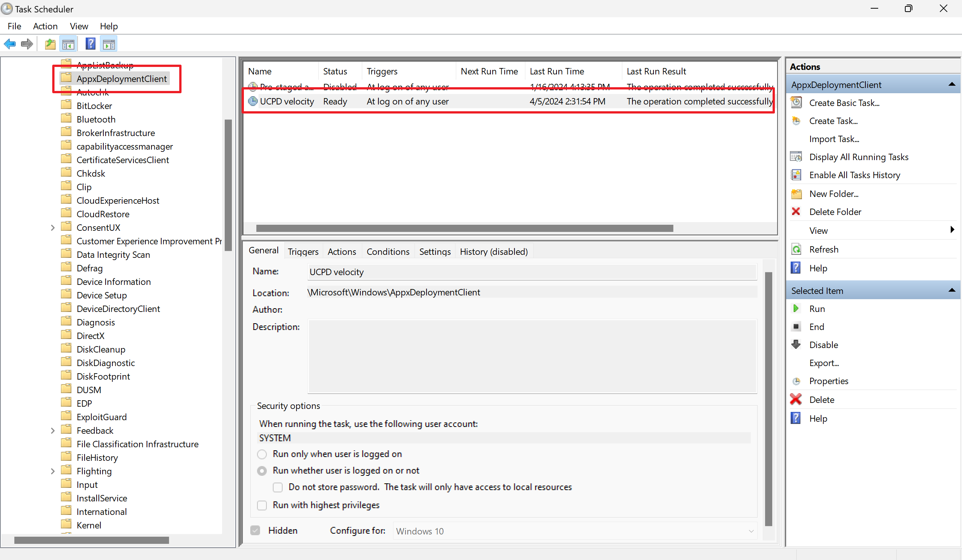This screenshot has height=560, width=962.
Task: Click the task list horizontal scrollbar
Action: pyautogui.click(x=464, y=229)
